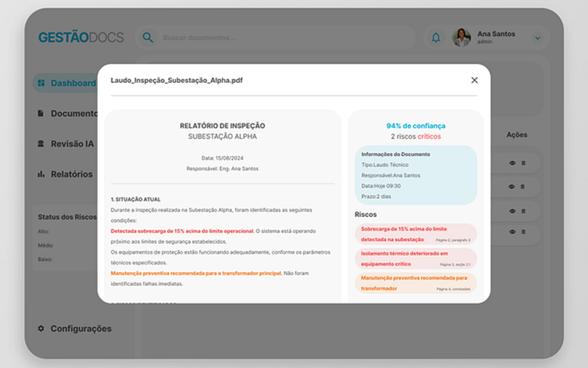Click the trash icon on the second document row
This screenshot has width=588, height=368.
[x=523, y=187]
